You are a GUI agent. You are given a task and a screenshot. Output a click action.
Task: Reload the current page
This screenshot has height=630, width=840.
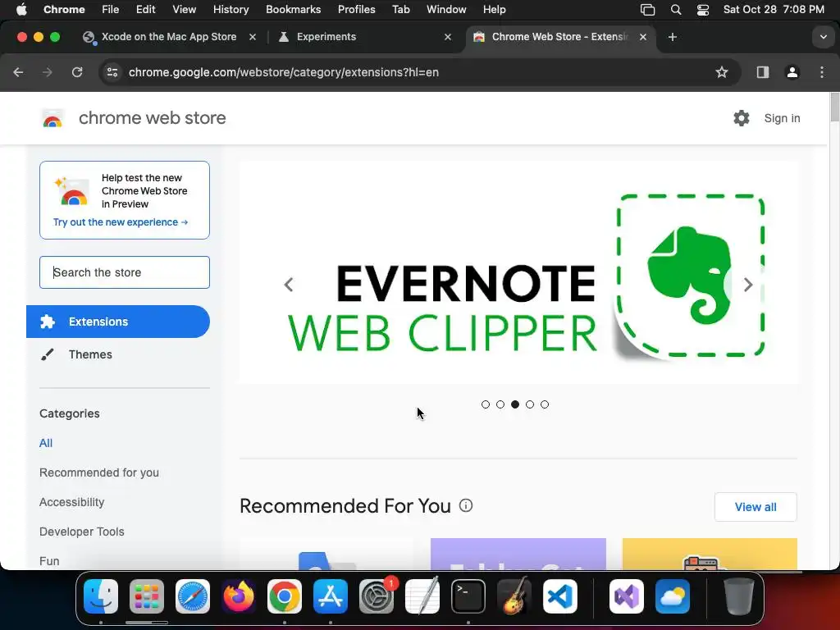(77, 72)
